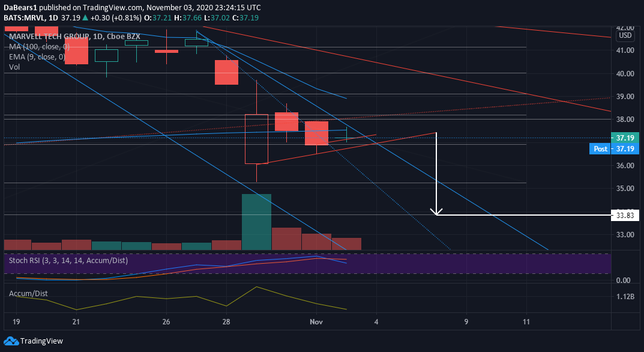This screenshot has height=352, width=644.
Task: Click the 39.00 price axis value
Action: tap(625, 97)
